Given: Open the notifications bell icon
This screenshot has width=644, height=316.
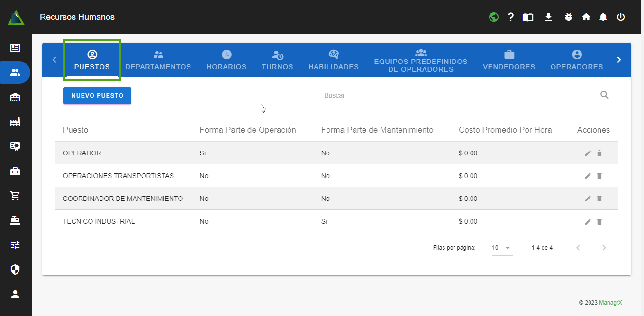Looking at the screenshot, I should pyautogui.click(x=603, y=17).
